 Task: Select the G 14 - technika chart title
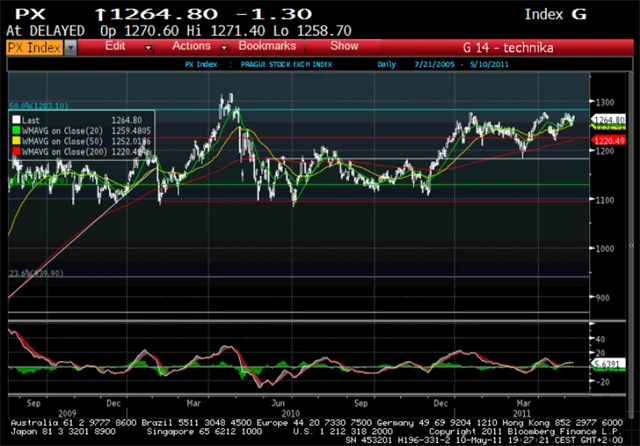pyautogui.click(x=508, y=48)
